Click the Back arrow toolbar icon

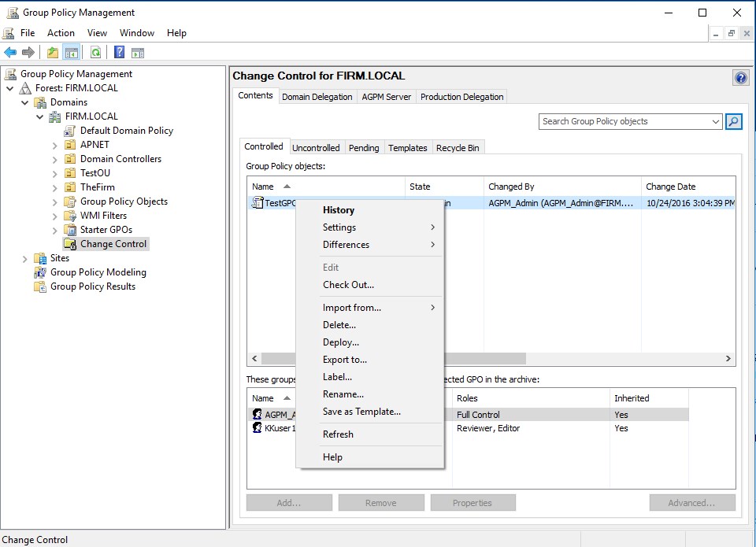tap(10, 53)
